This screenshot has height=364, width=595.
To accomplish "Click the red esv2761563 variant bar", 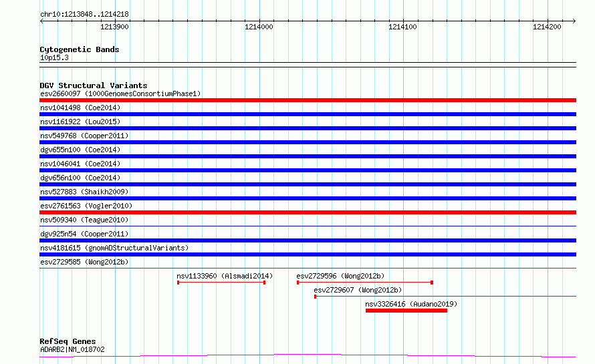I will point(308,212).
